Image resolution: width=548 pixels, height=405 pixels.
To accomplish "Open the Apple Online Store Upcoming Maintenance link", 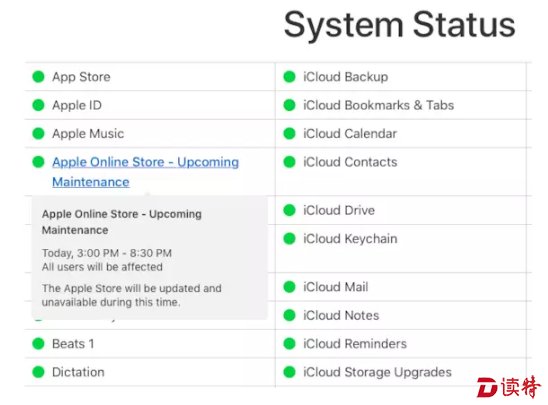I will pyautogui.click(x=145, y=172).
